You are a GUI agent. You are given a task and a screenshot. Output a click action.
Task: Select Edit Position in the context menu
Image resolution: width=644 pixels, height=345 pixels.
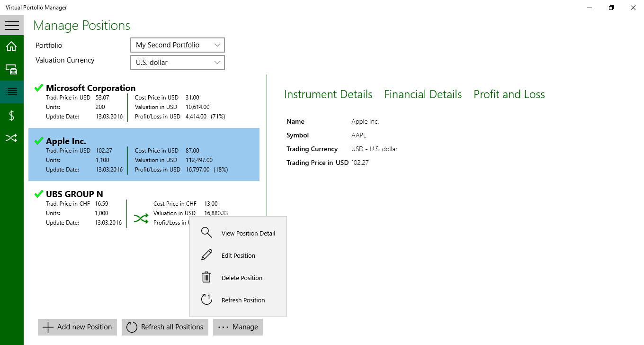238,255
